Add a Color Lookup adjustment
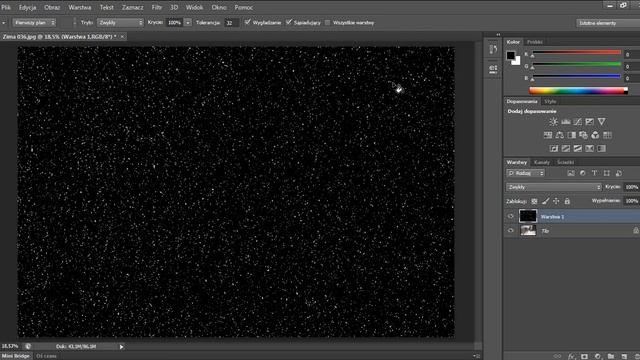 [607, 135]
